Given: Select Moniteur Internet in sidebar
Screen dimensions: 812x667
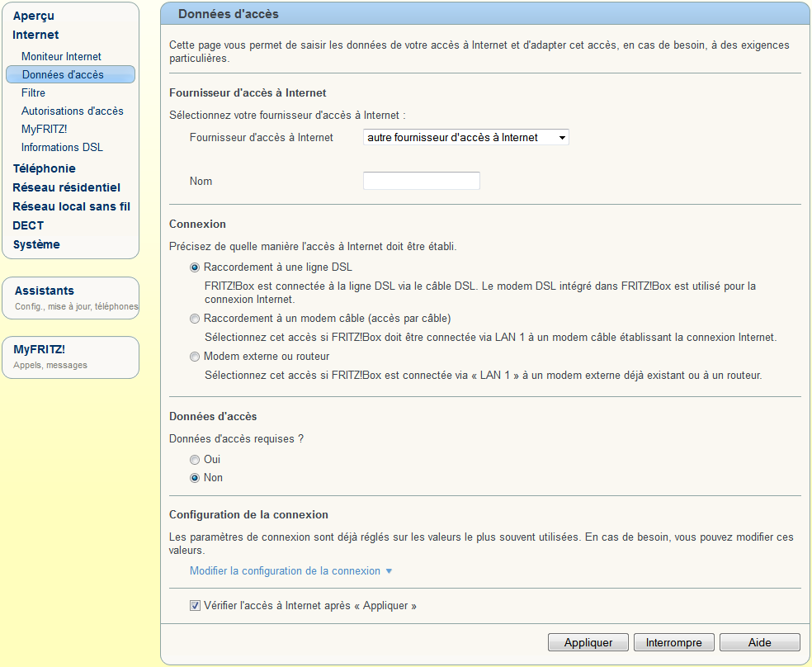Looking at the screenshot, I should (61, 56).
